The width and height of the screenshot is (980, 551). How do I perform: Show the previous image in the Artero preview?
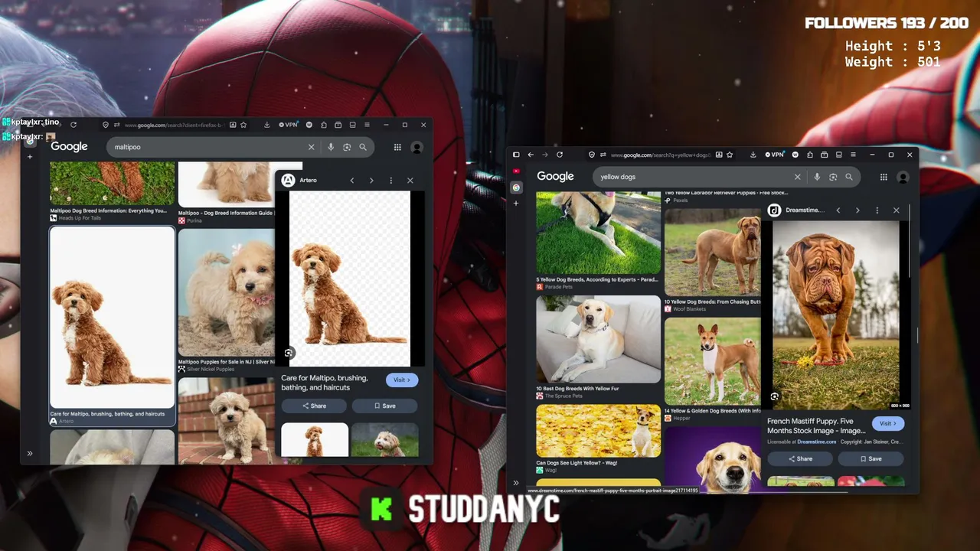(352, 181)
